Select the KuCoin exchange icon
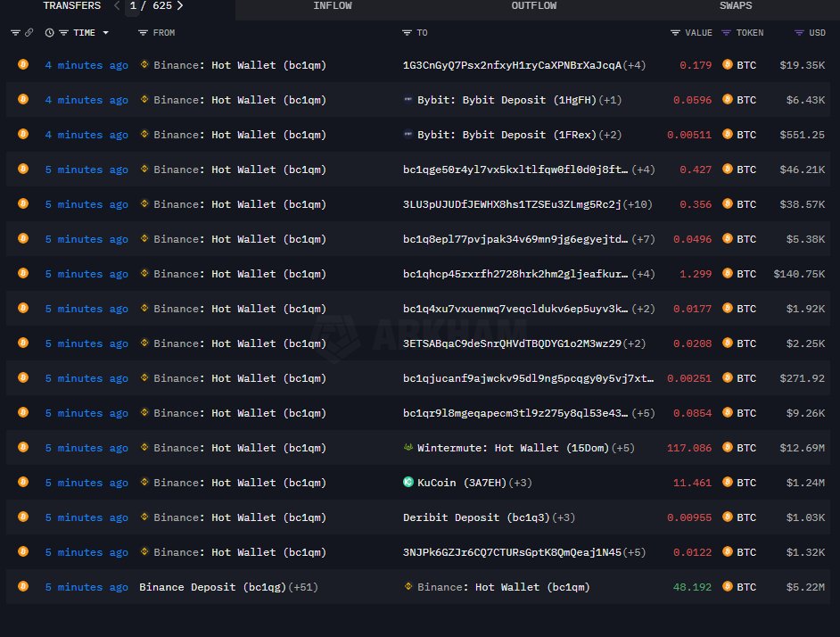This screenshot has width=840, height=637. coord(408,482)
